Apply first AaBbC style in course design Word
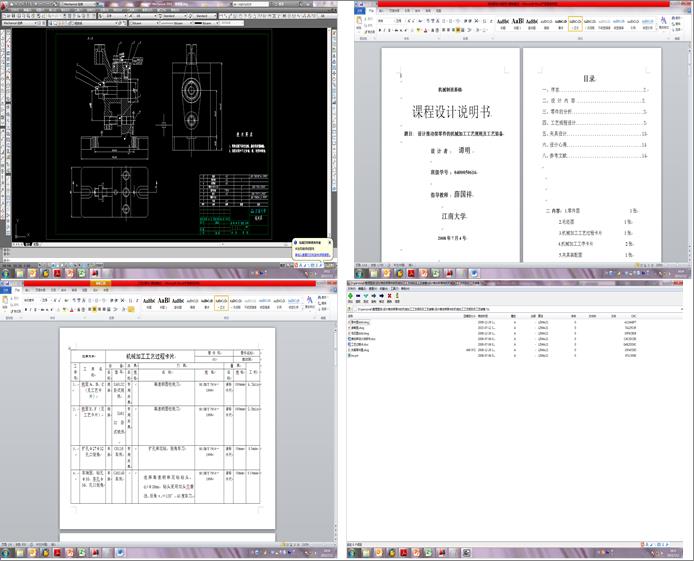 (x=503, y=23)
